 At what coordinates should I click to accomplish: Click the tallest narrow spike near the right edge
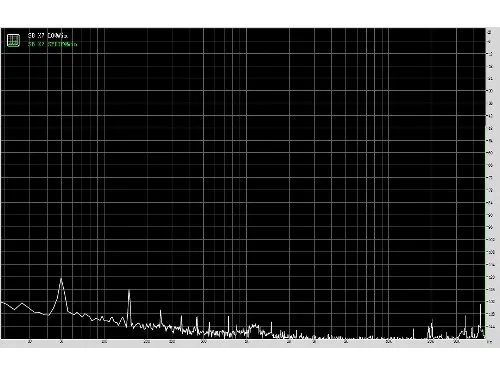480,305
